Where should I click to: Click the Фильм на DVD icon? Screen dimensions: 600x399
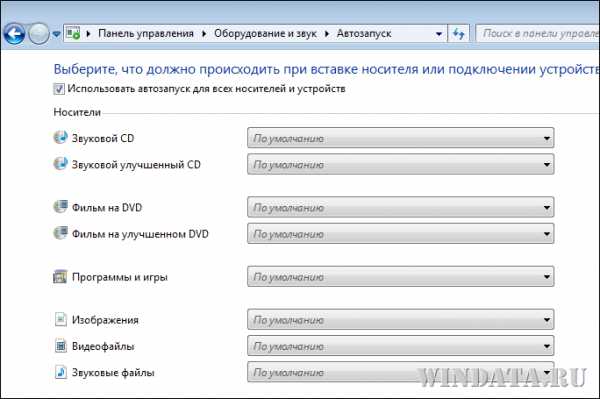point(60,207)
